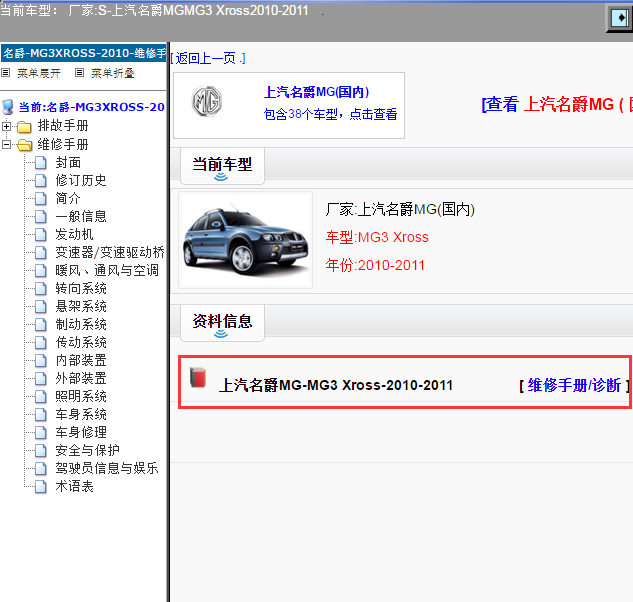Open the 封面 chapter label

point(68,163)
